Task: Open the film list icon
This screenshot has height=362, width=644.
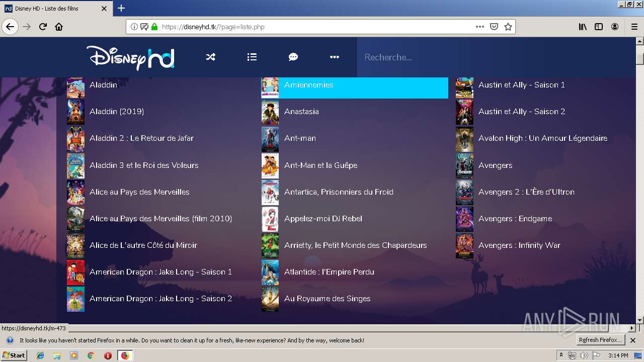Action: click(x=252, y=57)
